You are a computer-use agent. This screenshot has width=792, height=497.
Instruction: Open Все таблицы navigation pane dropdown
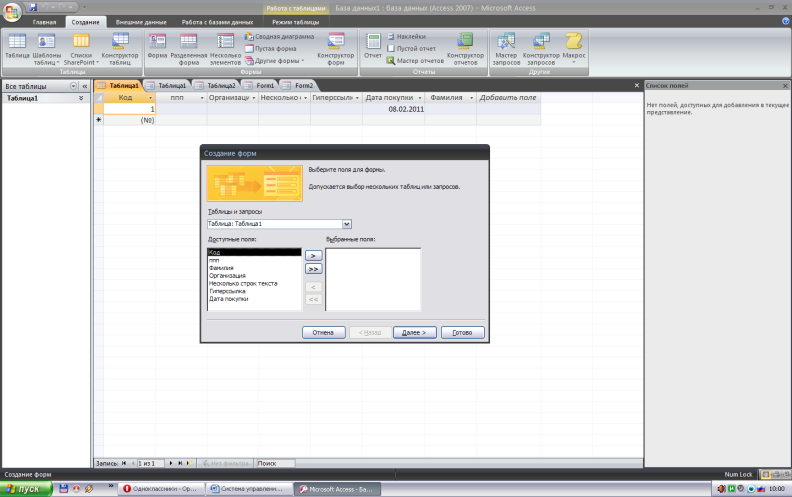click(x=74, y=86)
